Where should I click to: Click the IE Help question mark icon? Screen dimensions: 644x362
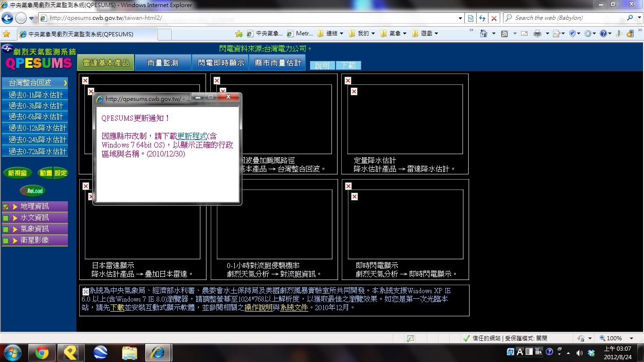pyautogui.click(x=603, y=34)
